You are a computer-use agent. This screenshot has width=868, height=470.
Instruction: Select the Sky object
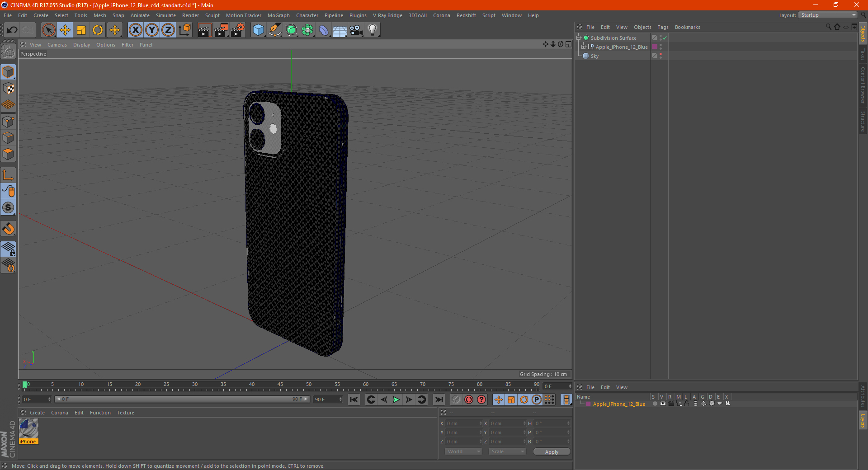tap(594, 56)
